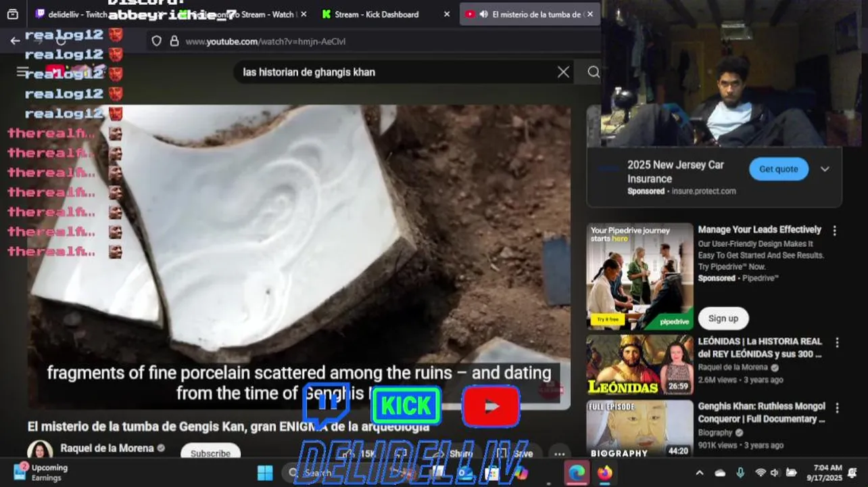
Task: Click the YouTube search magnifier button
Action: pos(594,72)
